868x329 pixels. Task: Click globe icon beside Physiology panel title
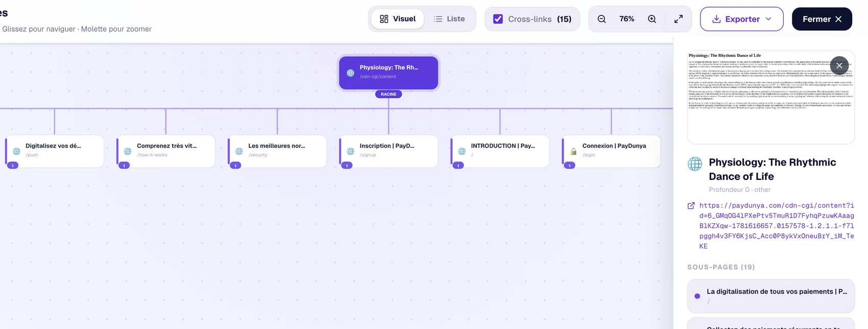pos(695,164)
